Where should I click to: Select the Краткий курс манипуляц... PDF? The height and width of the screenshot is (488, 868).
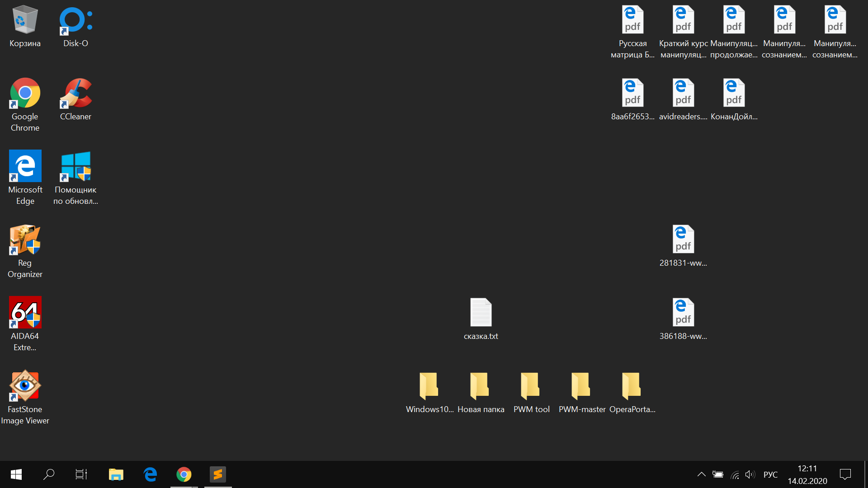tap(683, 32)
